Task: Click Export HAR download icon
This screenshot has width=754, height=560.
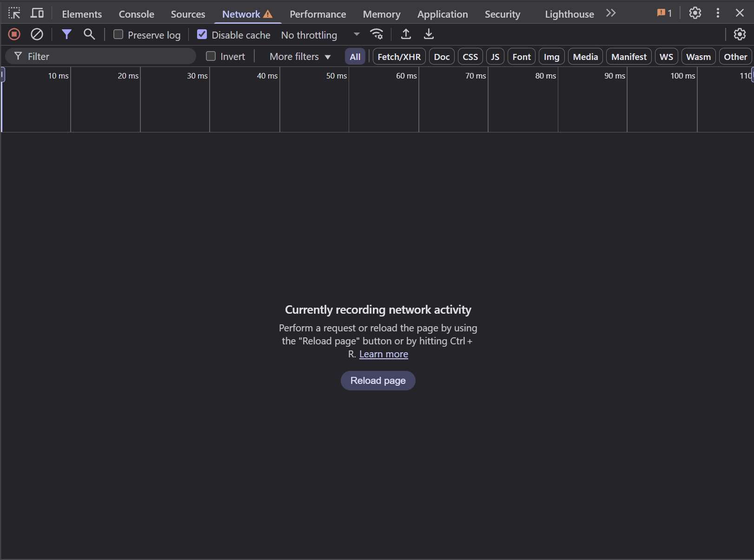Action: click(x=429, y=34)
